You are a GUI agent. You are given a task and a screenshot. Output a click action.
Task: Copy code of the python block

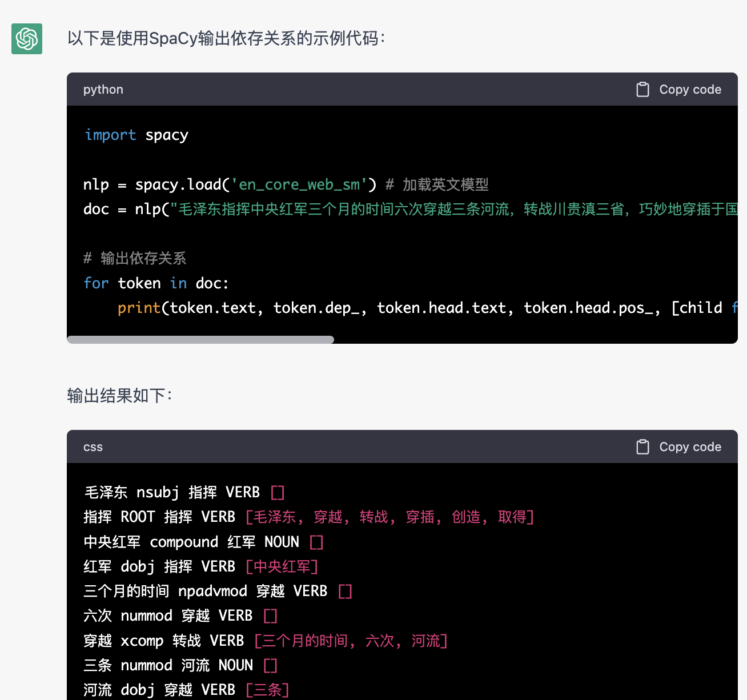[x=678, y=90]
